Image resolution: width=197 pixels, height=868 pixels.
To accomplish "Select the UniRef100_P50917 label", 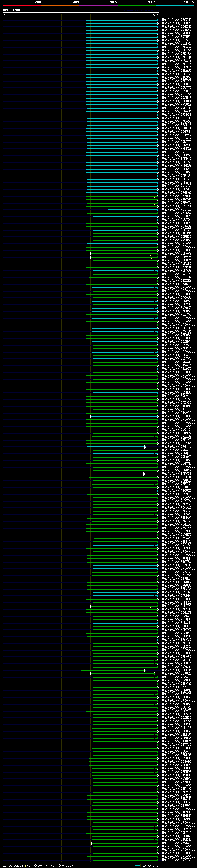I will coord(177,507).
